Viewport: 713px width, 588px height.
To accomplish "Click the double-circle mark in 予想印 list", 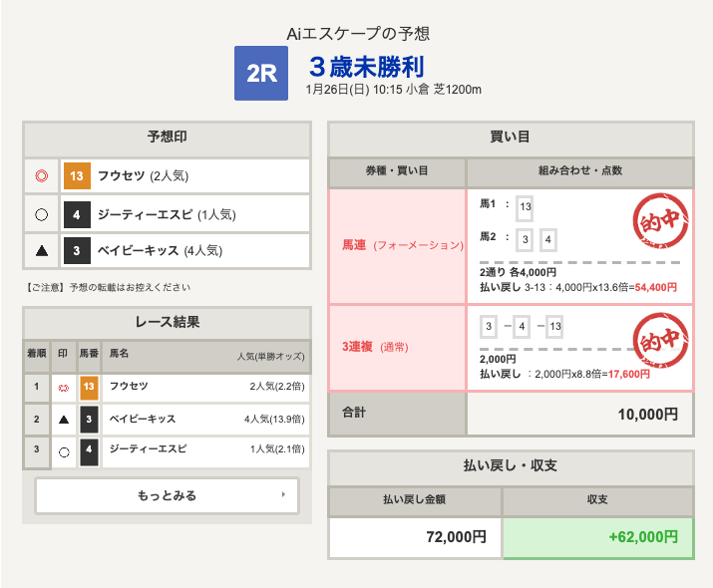I will pos(41,175).
